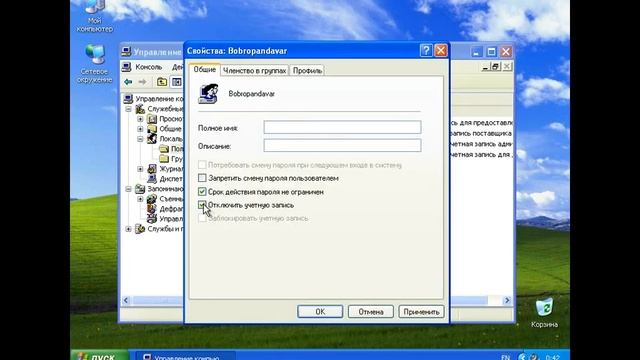
Task: Click the 'Съемные ЗУ' removable storage icon
Action: tap(152, 199)
